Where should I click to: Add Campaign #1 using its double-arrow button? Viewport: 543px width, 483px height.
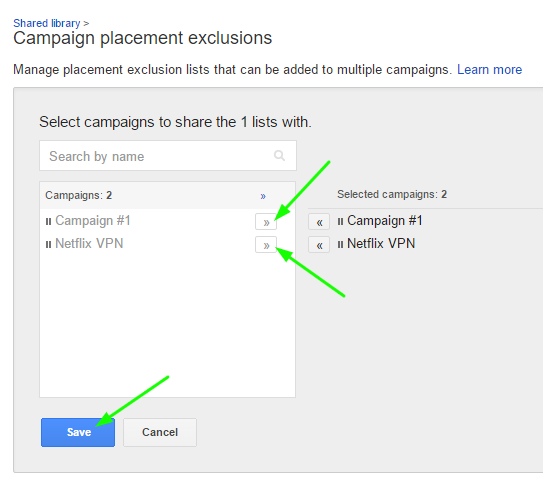pyautogui.click(x=266, y=222)
